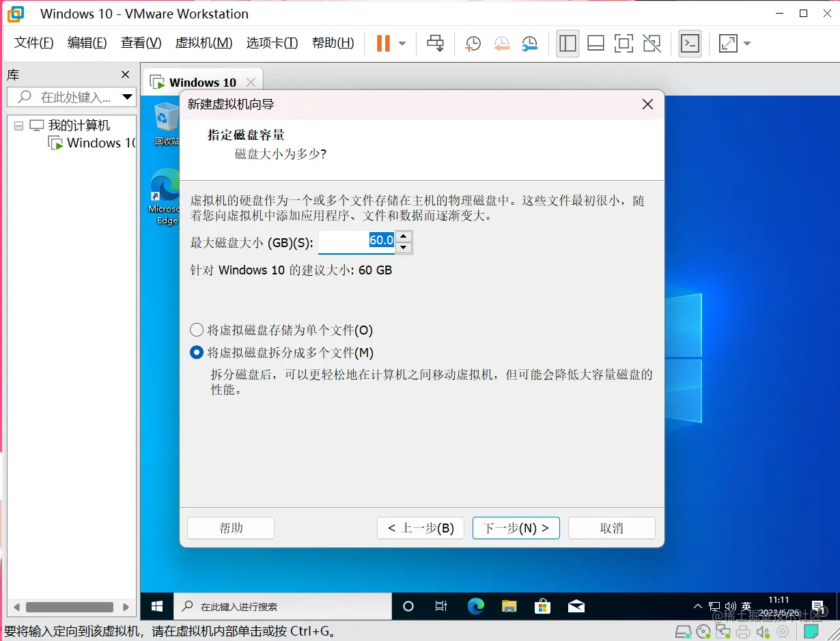Click the Cortana circle icon on guest taskbar

408,606
